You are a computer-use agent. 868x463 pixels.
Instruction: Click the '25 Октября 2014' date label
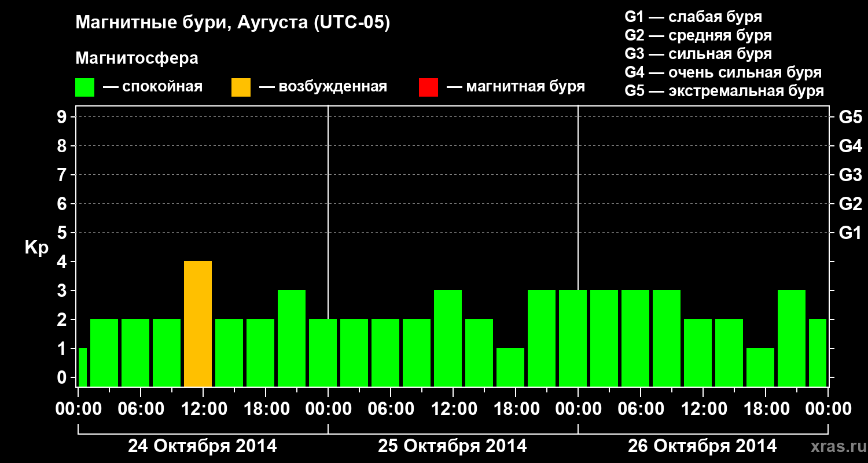(453, 446)
